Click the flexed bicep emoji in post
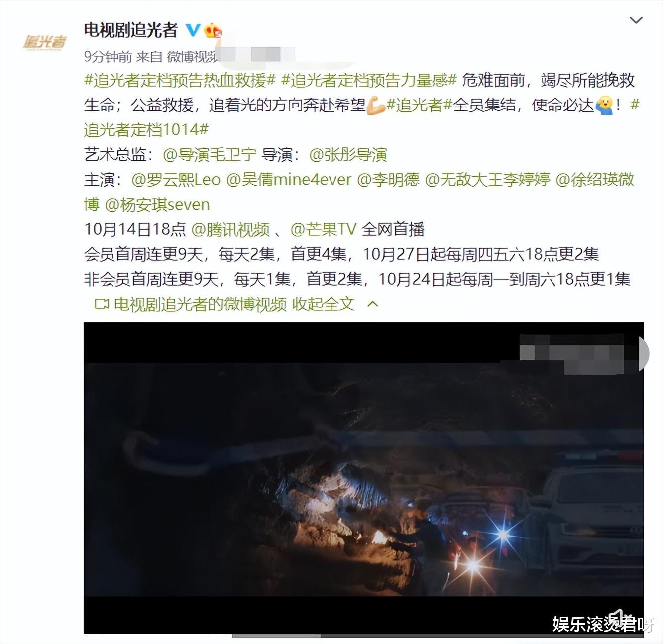 click(375, 106)
